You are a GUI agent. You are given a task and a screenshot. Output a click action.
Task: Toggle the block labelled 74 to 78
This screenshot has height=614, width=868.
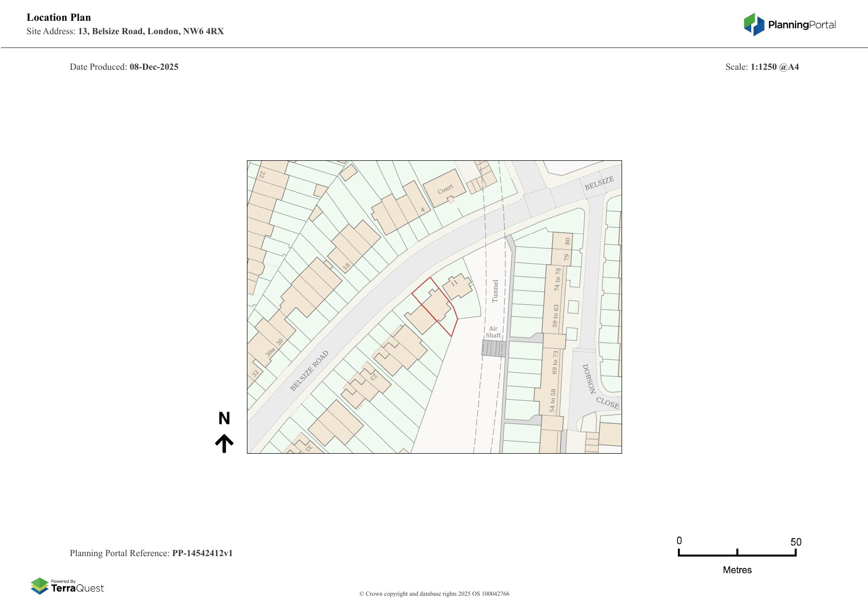[x=556, y=280]
